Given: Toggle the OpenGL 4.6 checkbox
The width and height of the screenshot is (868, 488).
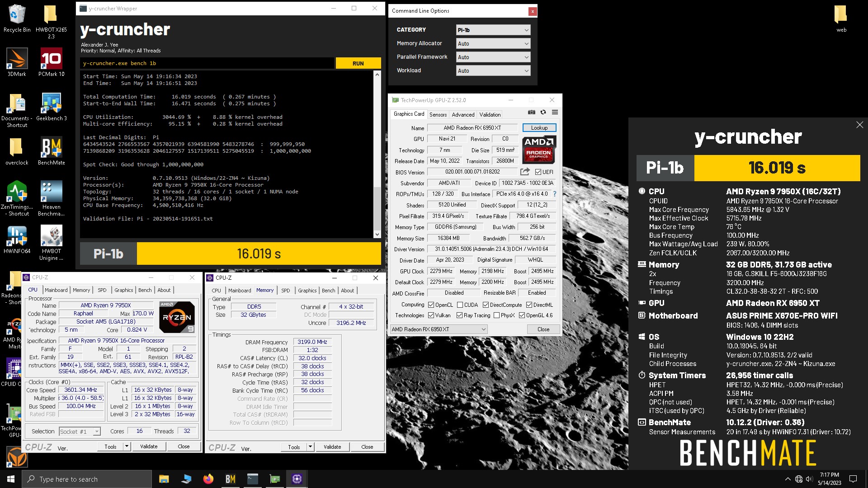Looking at the screenshot, I should [x=522, y=315].
